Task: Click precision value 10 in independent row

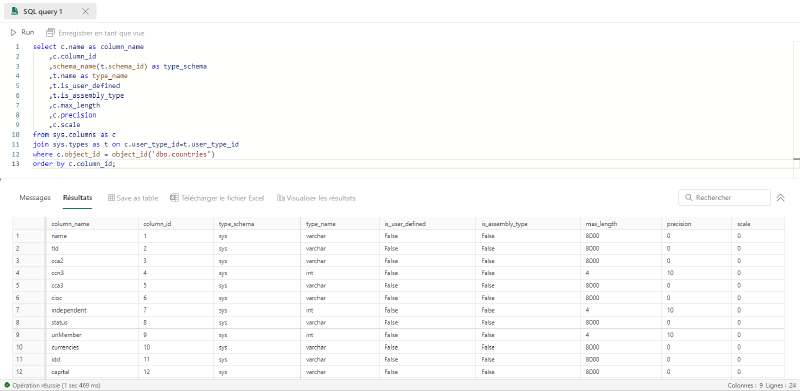Action: 696,310
